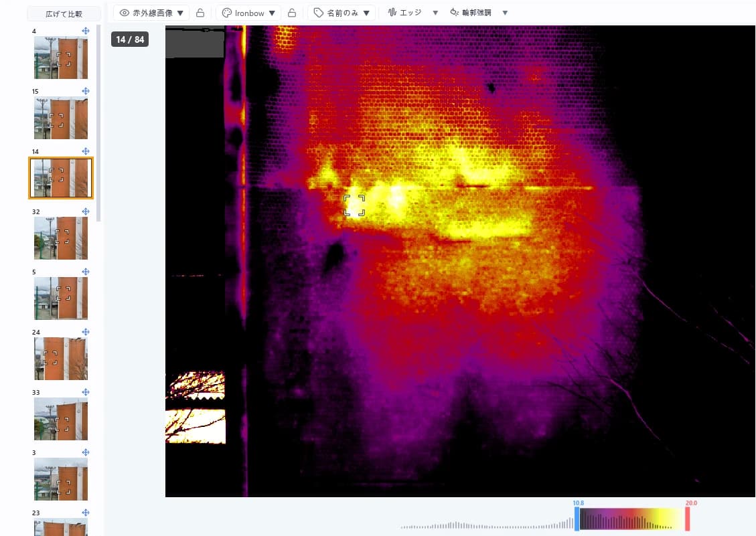Open the dropdown arrow beside エッジ
756x536 pixels.
point(435,13)
